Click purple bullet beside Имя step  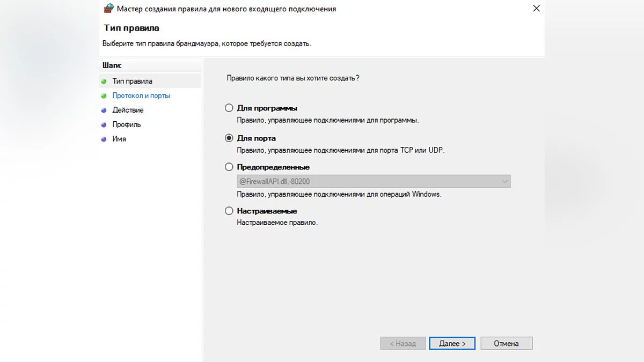point(104,139)
